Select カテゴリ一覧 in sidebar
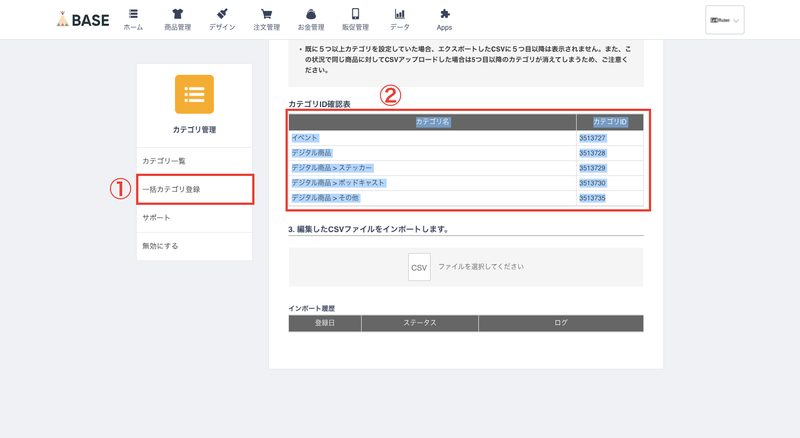Screen dimensions: 800x438 (194, 161)
